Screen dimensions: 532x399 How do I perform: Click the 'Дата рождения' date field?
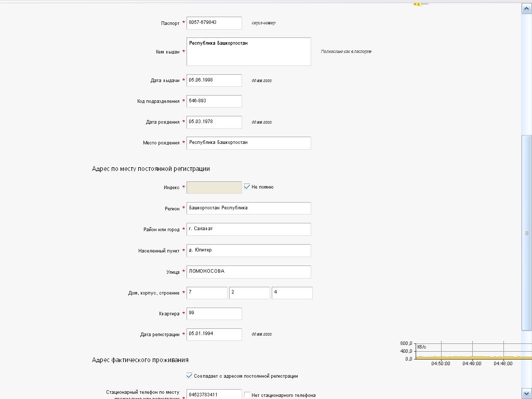pos(214,122)
